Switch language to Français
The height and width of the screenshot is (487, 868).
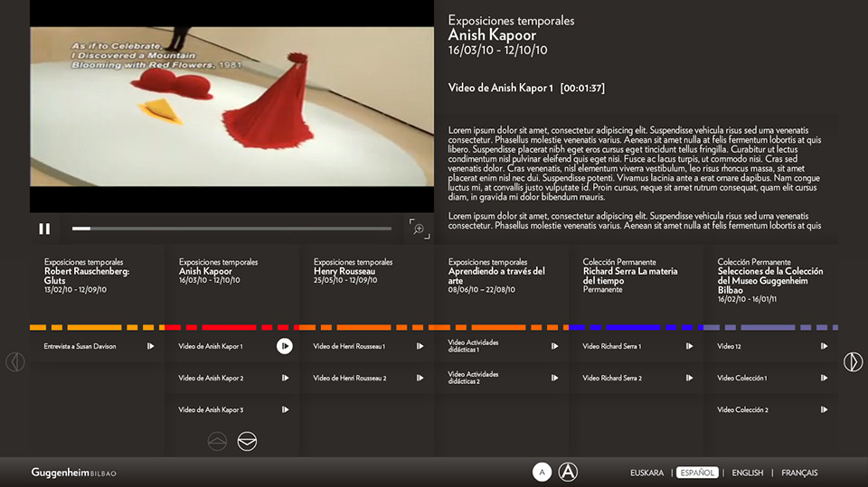(x=799, y=473)
